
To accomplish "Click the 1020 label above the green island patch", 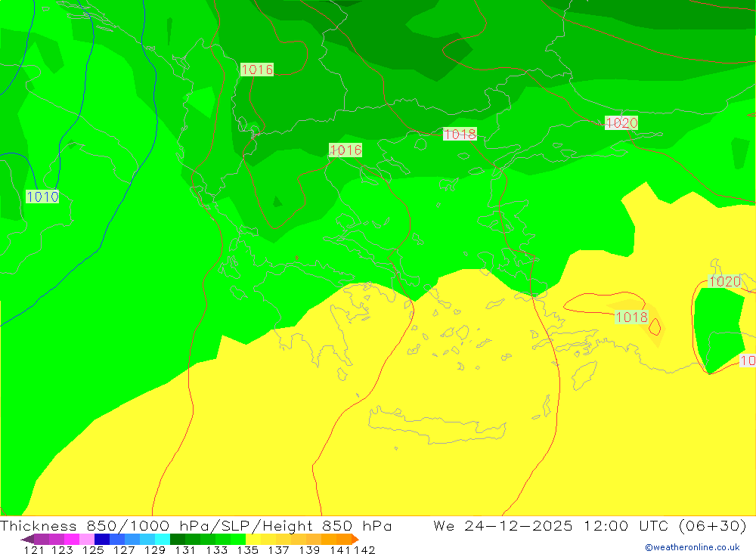I will pyautogui.click(x=725, y=281).
